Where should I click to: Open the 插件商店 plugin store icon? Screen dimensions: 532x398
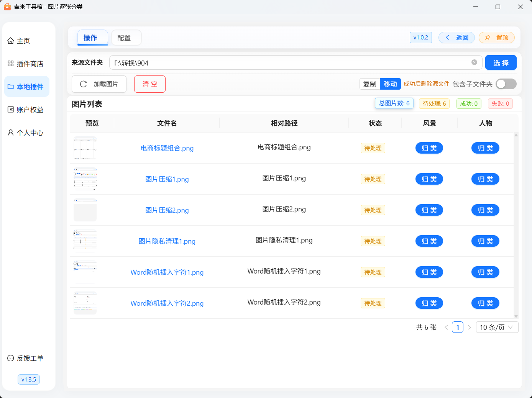(11, 64)
